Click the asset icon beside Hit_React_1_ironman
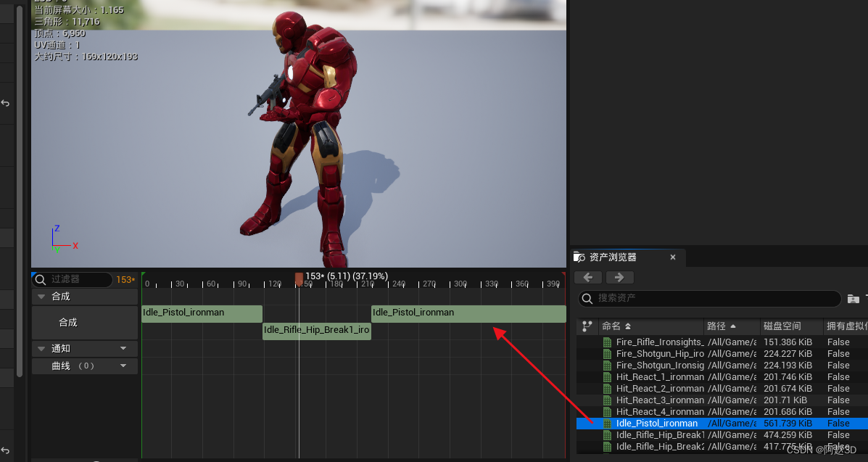The image size is (868, 462). tap(607, 377)
